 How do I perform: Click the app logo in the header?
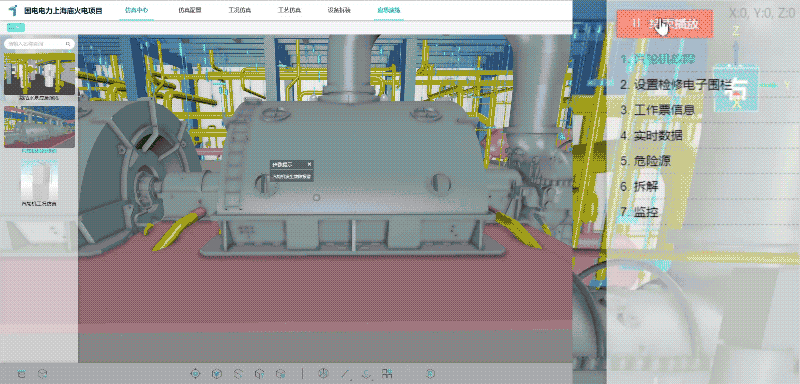tap(13, 10)
